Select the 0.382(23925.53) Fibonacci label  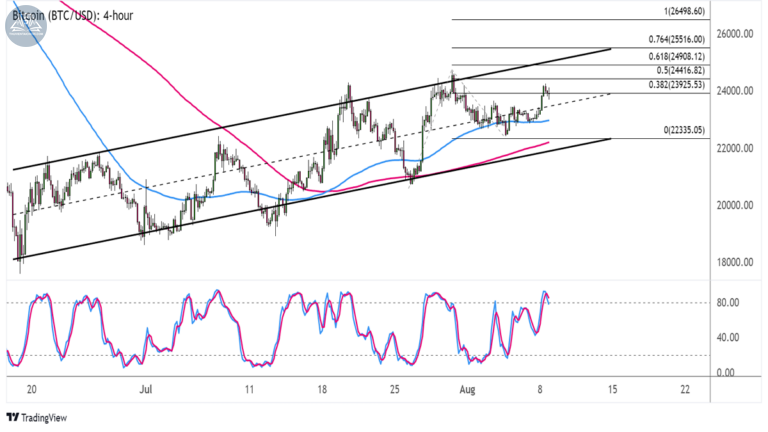tap(676, 85)
